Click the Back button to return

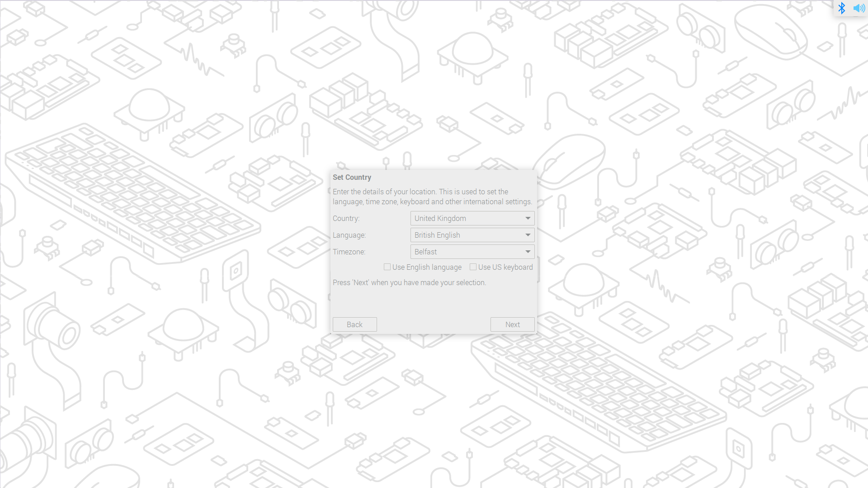click(355, 324)
